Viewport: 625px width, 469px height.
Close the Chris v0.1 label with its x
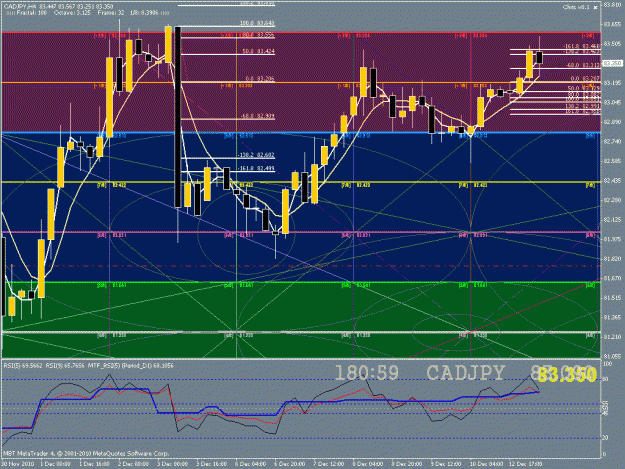click(596, 7)
